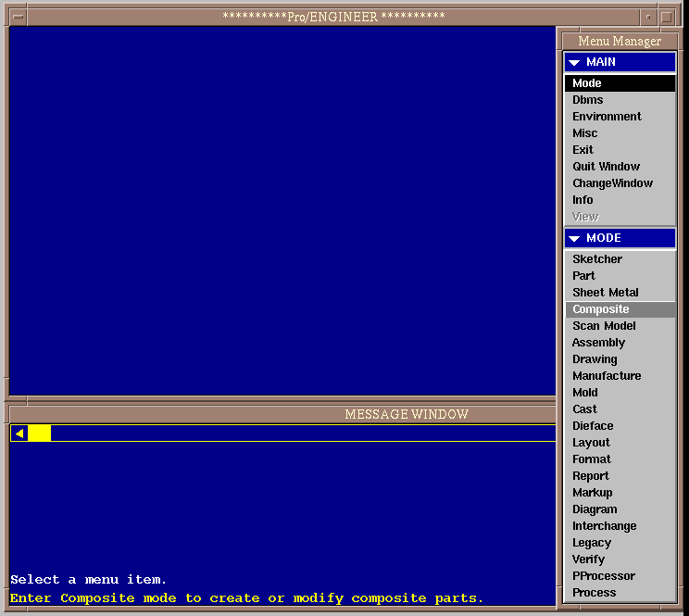This screenshot has height=616, width=689.
Task: Choose ChangeWindow menu entry
Action: pyautogui.click(x=620, y=183)
